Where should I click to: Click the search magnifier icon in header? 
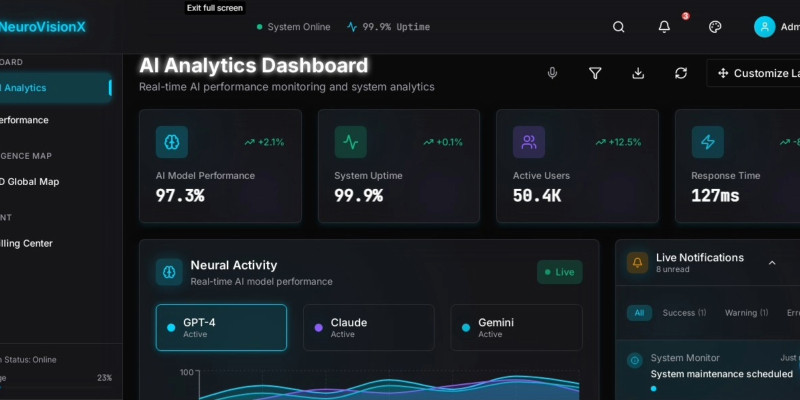pos(619,27)
